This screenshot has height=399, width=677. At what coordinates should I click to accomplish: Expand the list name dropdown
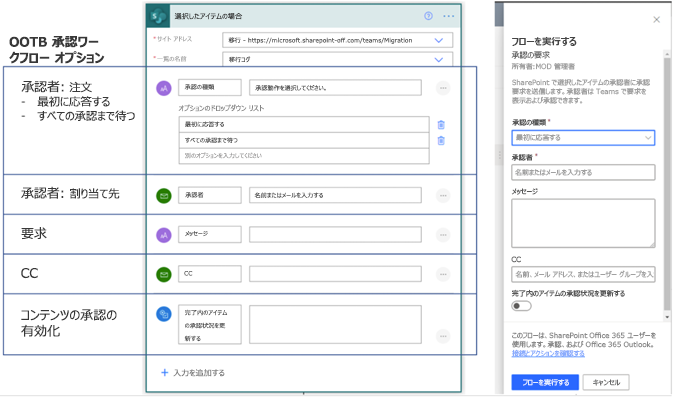coord(439,60)
